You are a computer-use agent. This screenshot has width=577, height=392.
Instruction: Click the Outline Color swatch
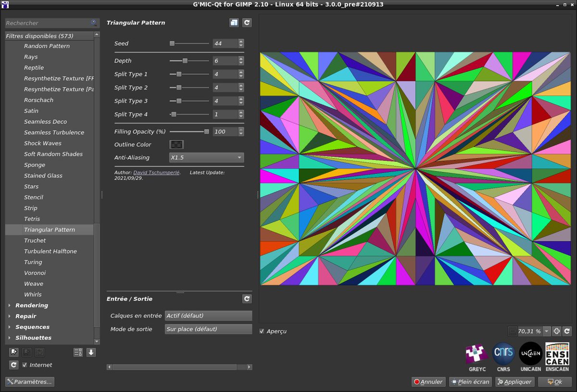click(x=176, y=144)
